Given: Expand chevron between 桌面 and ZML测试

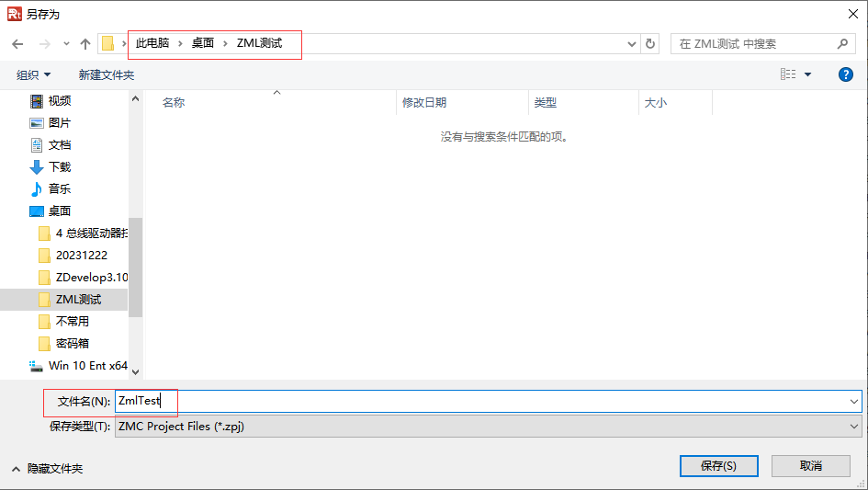Looking at the screenshot, I should (x=225, y=43).
